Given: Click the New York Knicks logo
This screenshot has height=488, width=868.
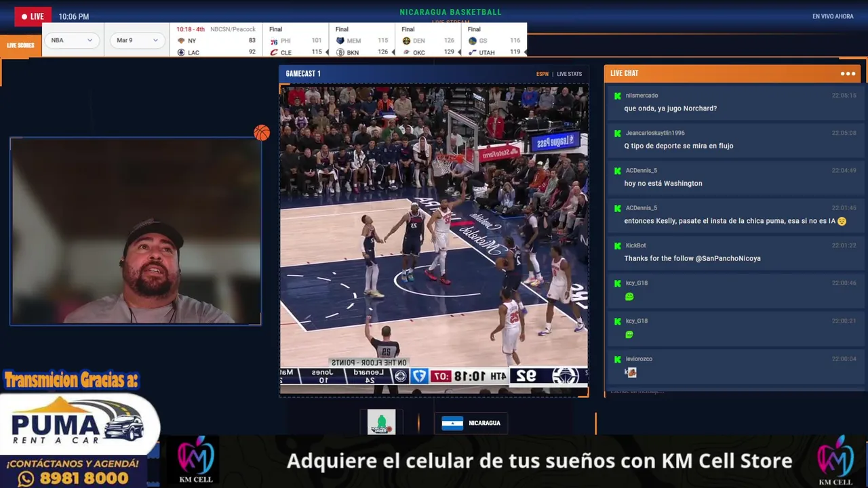Looking at the screenshot, I should tap(181, 41).
